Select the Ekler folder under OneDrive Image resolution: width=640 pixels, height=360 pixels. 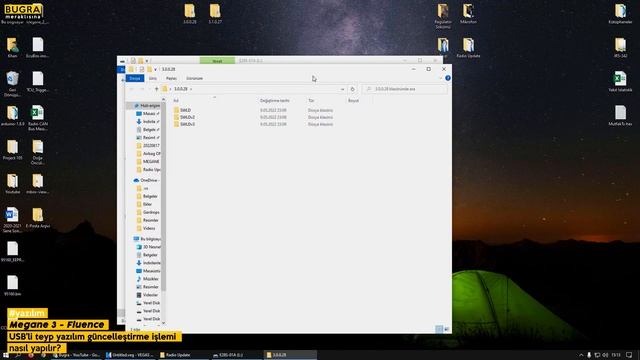(144, 204)
